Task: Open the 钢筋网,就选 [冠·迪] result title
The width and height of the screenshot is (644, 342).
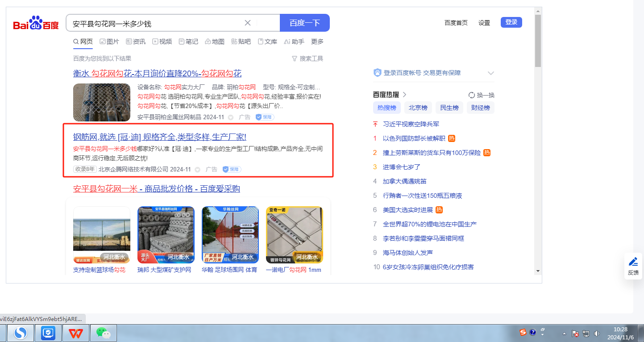Action: pyautogui.click(x=160, y=137)
